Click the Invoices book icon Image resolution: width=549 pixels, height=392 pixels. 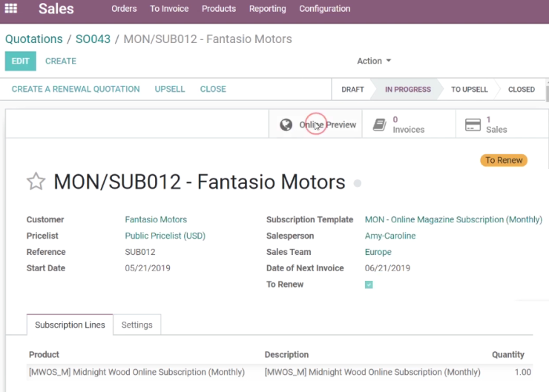(379, 124)
